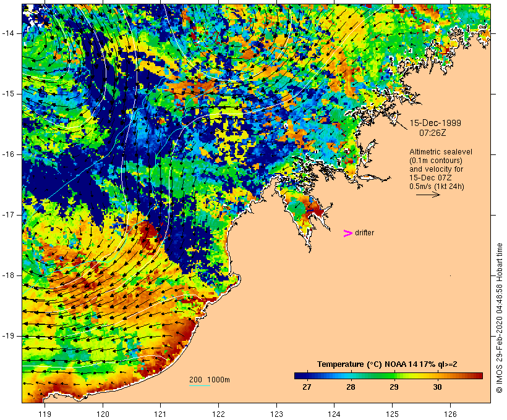Click the latitude axis label '-14'
The height and width of the screenshot is (420, 507).
(x=8, y=33)
